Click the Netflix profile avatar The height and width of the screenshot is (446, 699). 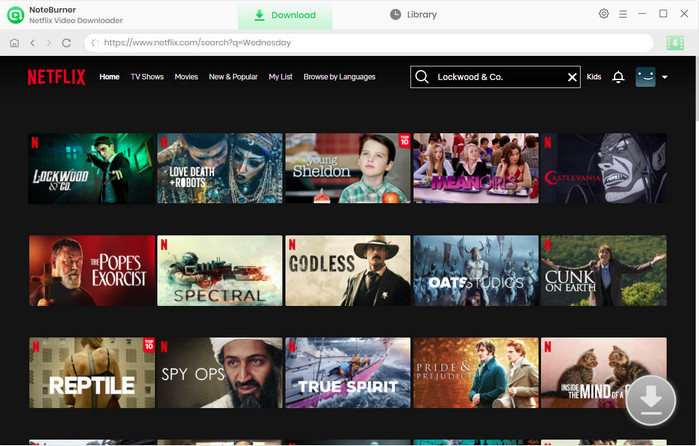click(646, 77)
